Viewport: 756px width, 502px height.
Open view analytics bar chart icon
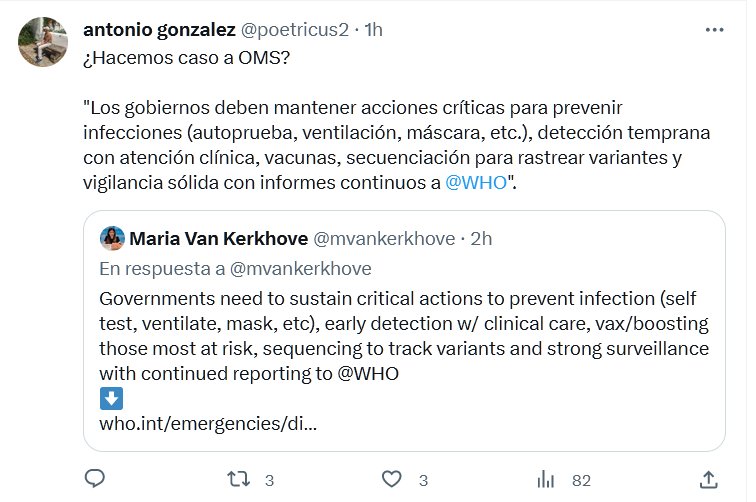(547, 479)
